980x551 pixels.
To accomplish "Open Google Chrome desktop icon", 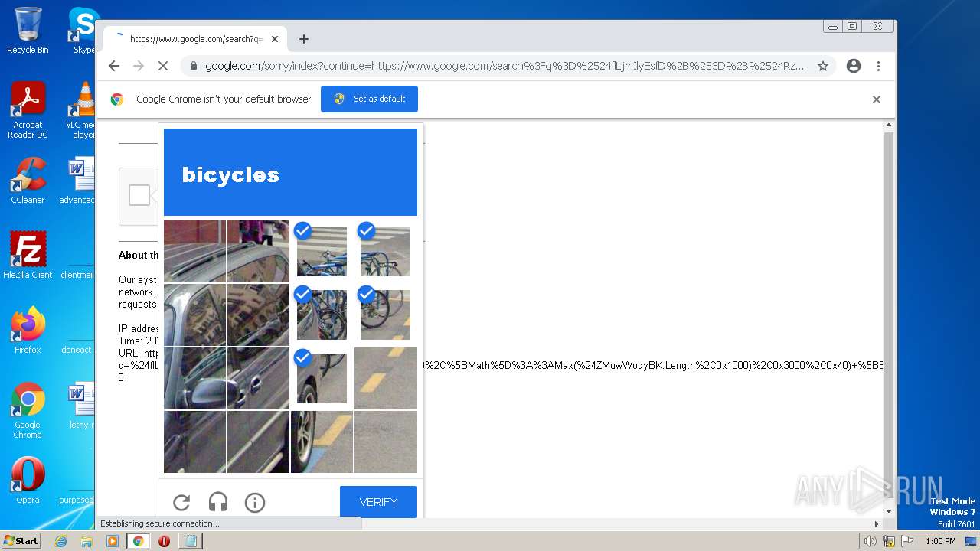I will click(28, 410).
